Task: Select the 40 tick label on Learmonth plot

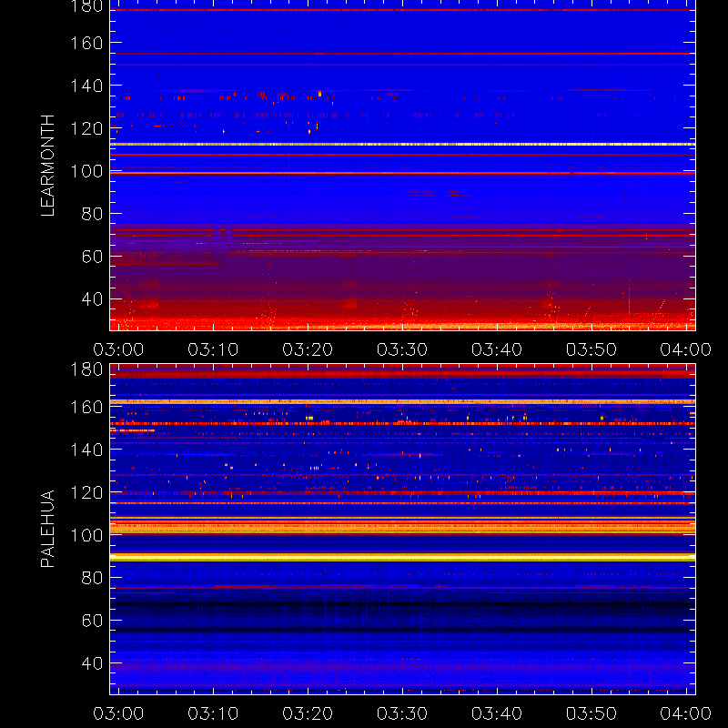Action: tap(93, 299)
